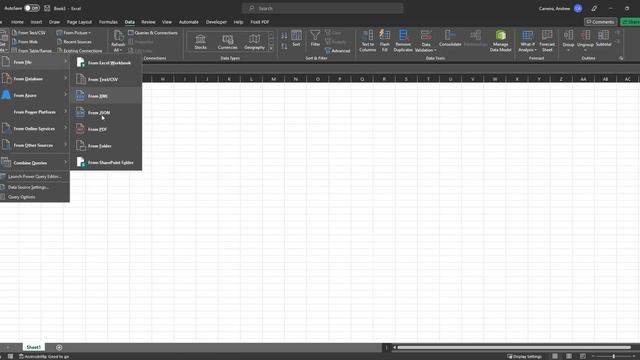640x360 pixels.
Task: Select From Folder in the submenu
Action: 106,146
